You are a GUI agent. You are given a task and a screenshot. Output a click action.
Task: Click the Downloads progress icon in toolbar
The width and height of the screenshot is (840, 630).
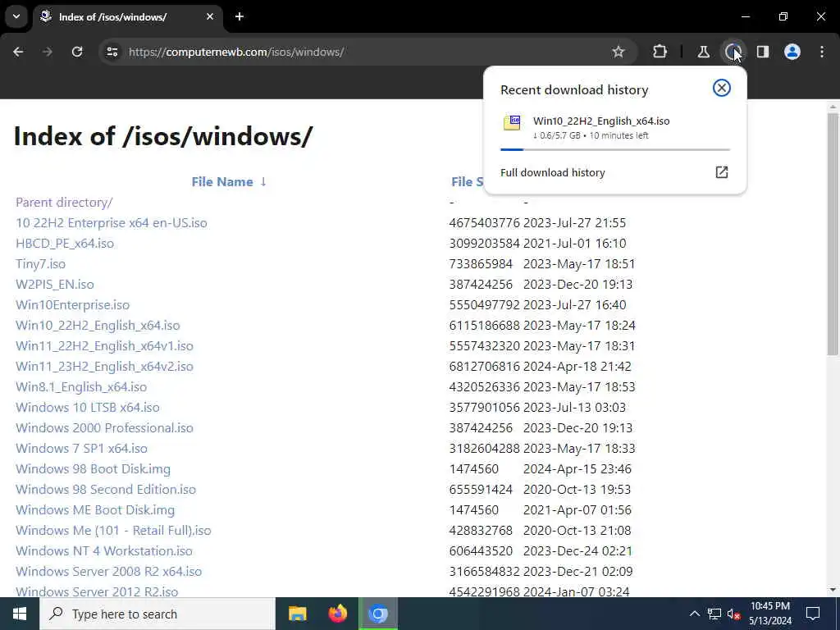click(733, 52)
